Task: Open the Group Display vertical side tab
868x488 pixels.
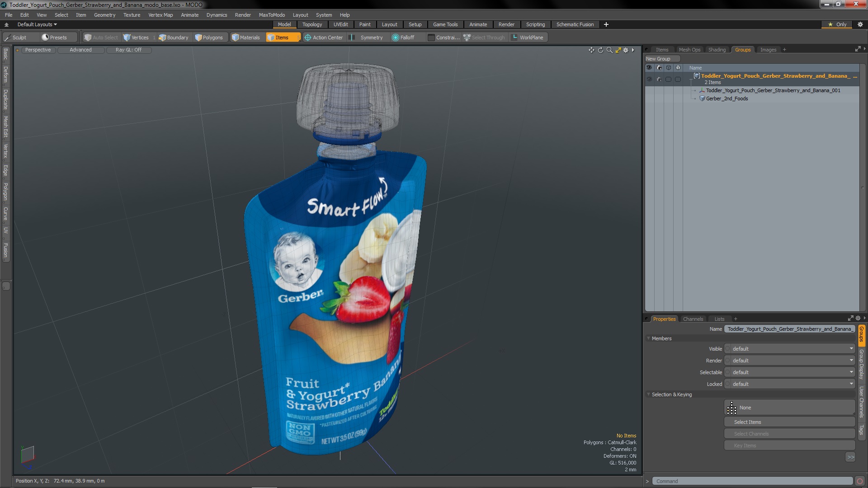Action: [x=862, y=364]
